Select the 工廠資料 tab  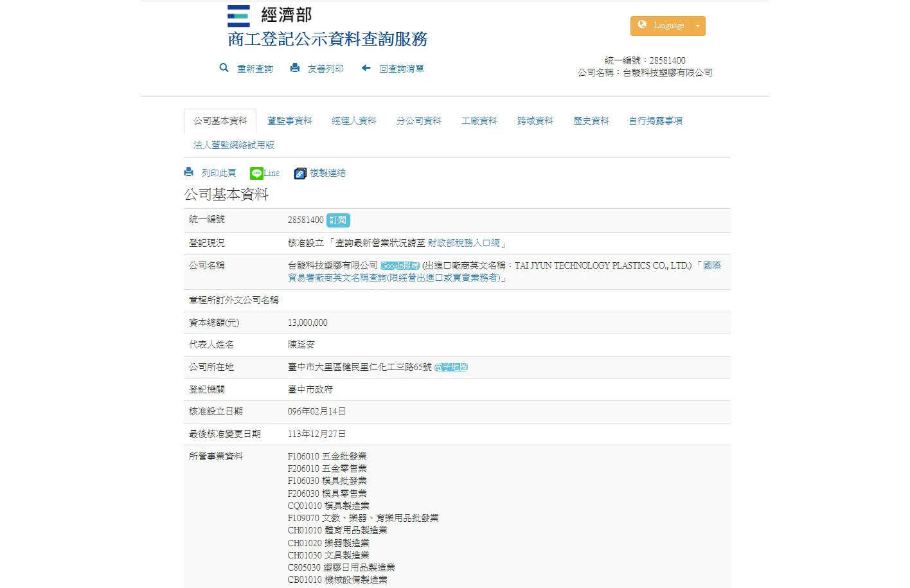479,121
